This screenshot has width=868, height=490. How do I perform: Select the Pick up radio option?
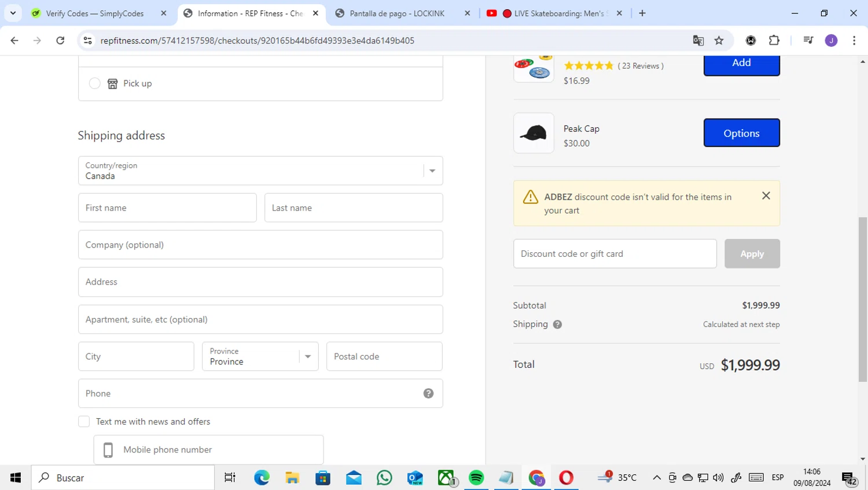95,84
